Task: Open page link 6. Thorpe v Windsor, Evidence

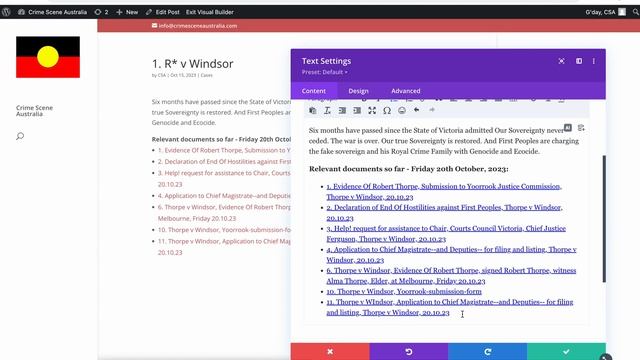Action: pos(224,213)
